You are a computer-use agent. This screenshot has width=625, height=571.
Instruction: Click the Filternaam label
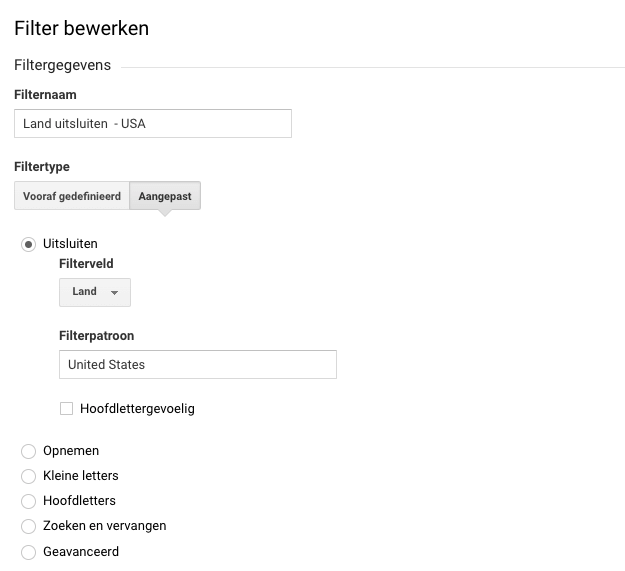point(45,94)
